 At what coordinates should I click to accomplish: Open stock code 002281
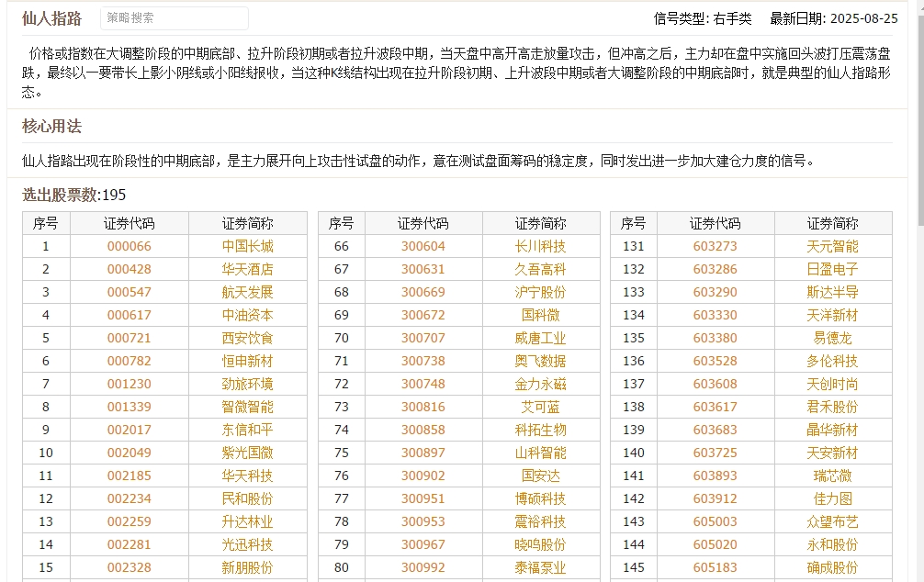[x=130, y=545]
